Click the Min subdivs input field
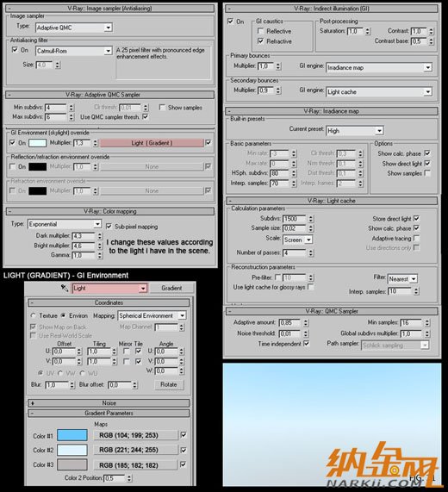This screenshot has height=492, width=448. click(x=55, y=108)
